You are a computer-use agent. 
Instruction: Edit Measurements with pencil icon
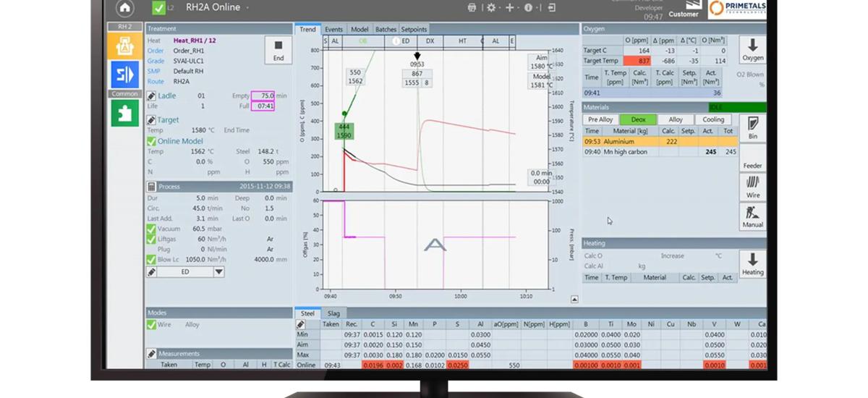coord(152,354)
